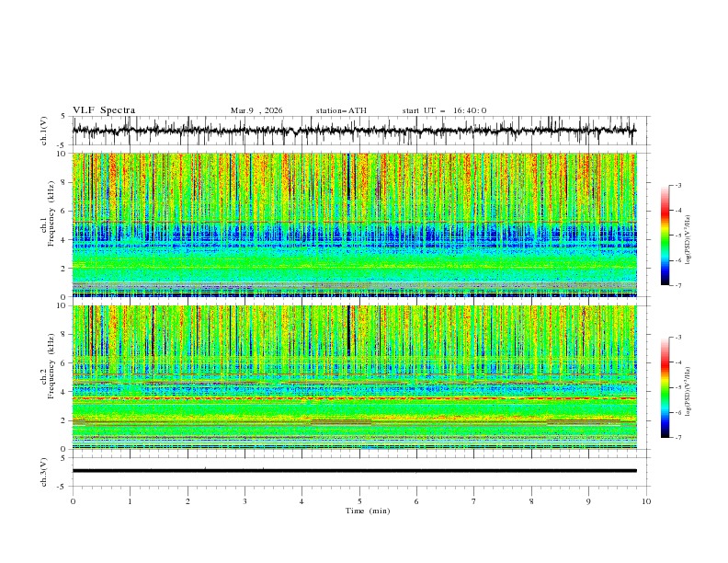Viewport: 728px width, 563px height.
Task: Click the 0 minute tick on time axis
Action: tap(73, 501)
